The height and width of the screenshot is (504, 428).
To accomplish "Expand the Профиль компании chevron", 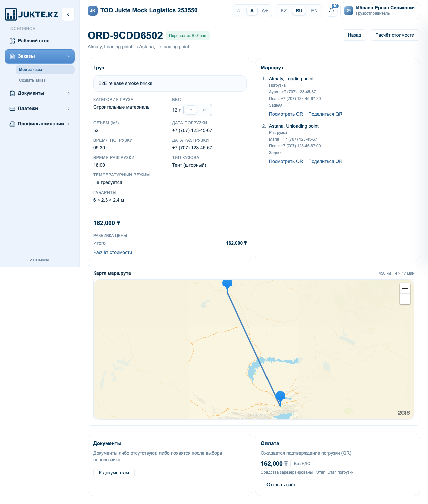I will coord(69,124).
